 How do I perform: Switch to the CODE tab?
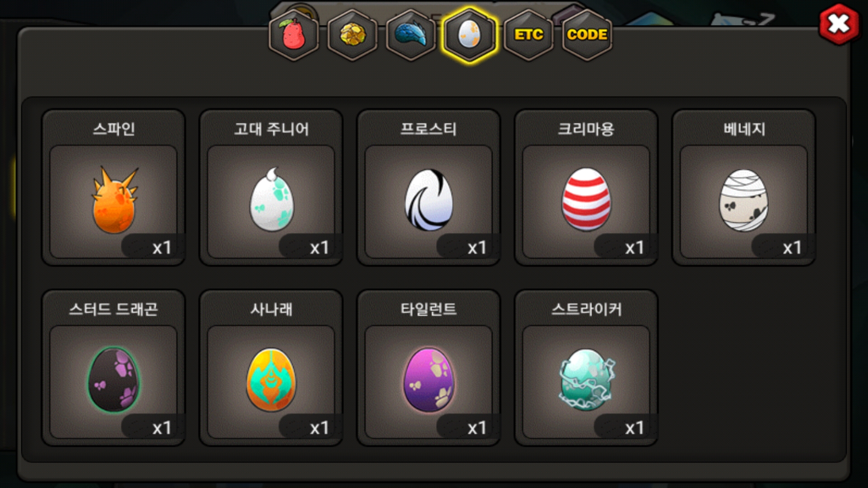point(587,35)
